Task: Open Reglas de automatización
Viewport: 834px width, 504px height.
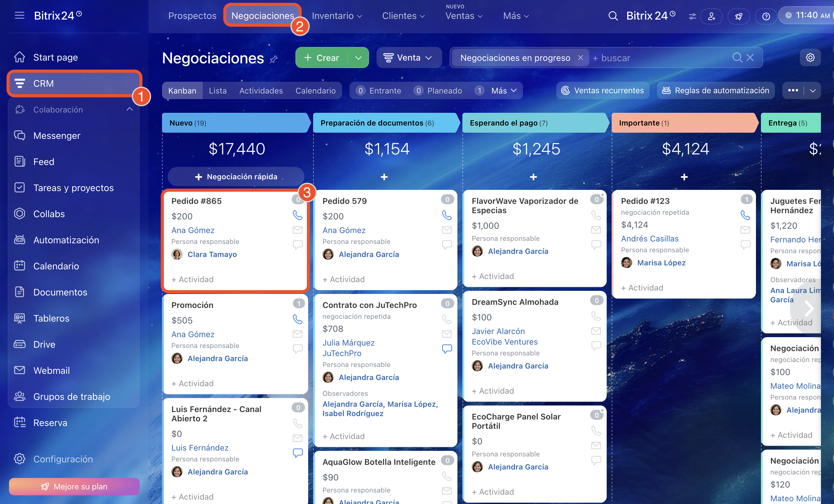Action: [716, 90]
